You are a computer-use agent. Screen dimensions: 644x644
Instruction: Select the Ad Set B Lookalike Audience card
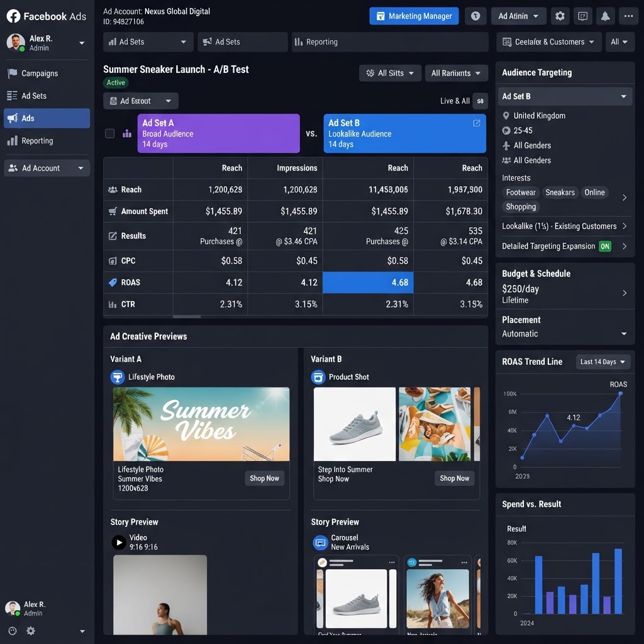[x=404, y=133]
